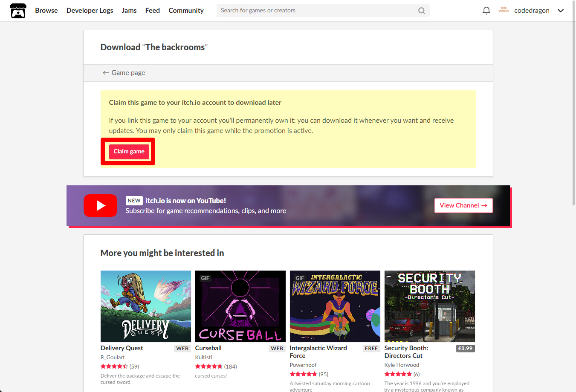Click the GIF badge on Curseball
The image size is (576, 392).
[x=205, y=278]
